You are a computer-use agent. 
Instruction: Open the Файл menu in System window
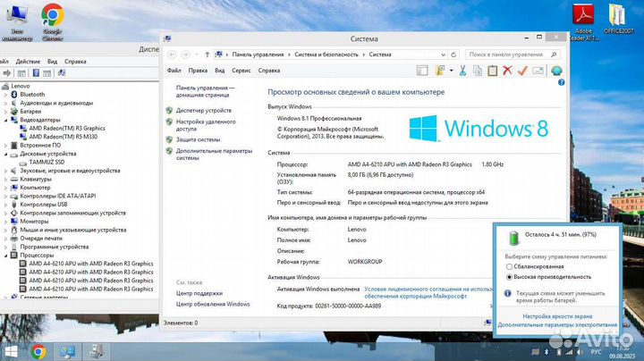pyautogui.click(x=174, y=71)
